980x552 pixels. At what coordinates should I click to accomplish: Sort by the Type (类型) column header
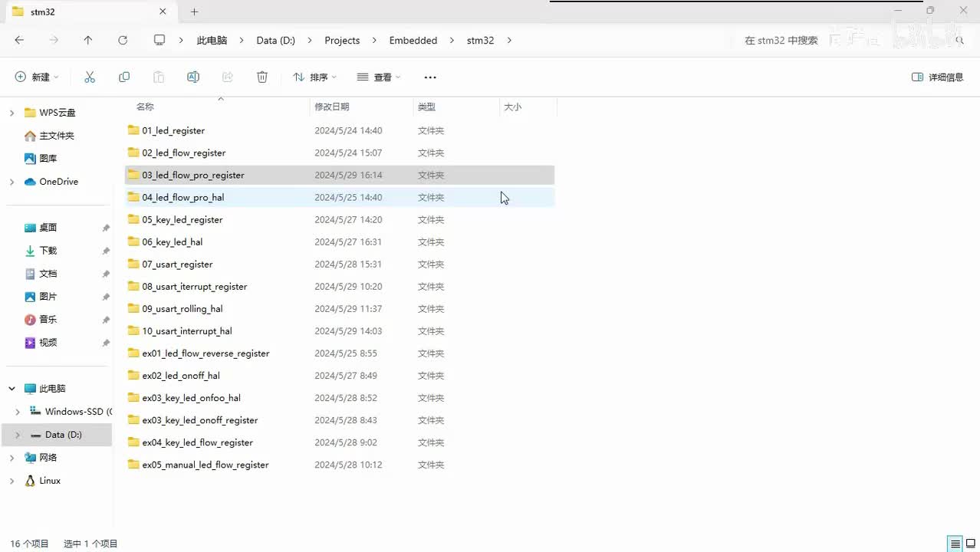tap(456, 107)
